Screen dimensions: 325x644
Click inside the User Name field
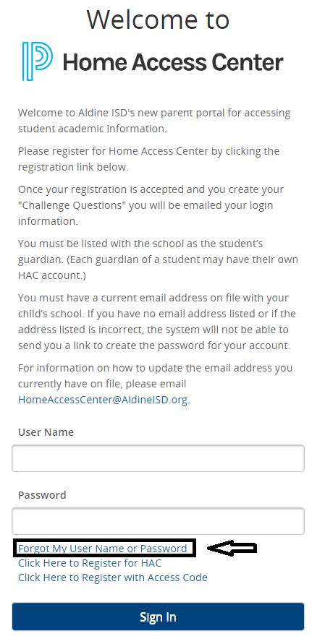[x=158, y=458]
